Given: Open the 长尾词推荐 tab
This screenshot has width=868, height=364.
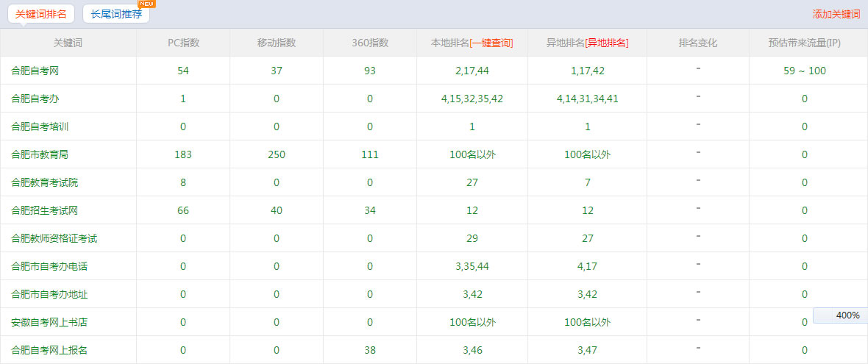Looking at the screenshot, I should coord(116,14).
